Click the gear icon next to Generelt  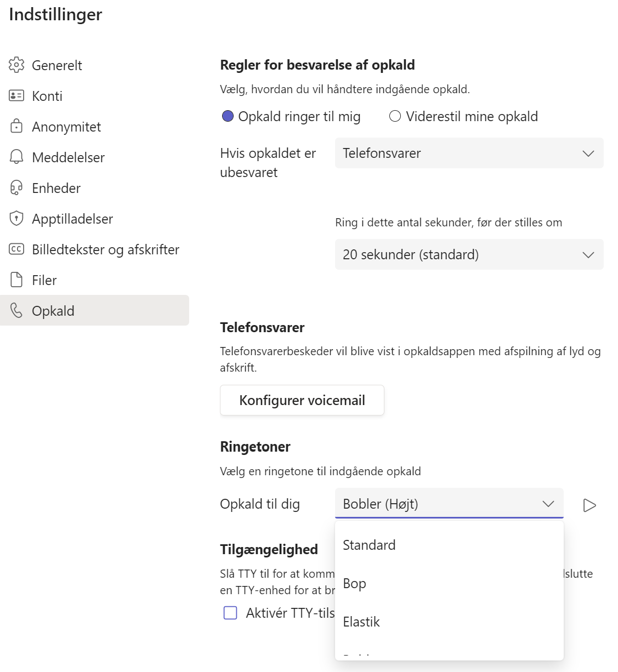(16, 65)
